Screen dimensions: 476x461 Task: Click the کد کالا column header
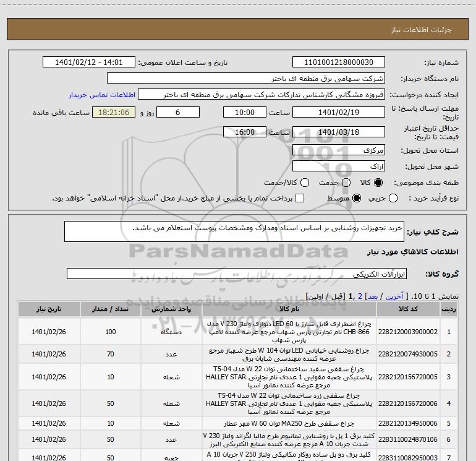[408, 309]
